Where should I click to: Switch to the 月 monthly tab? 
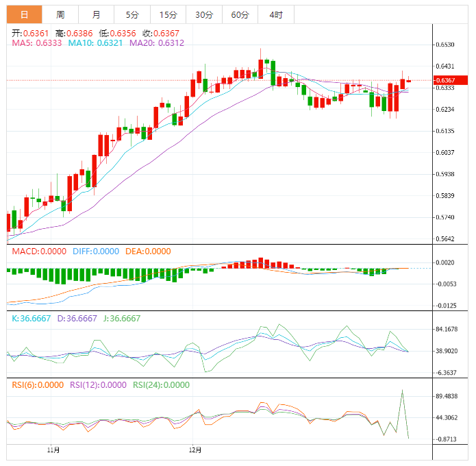point(96,14)
